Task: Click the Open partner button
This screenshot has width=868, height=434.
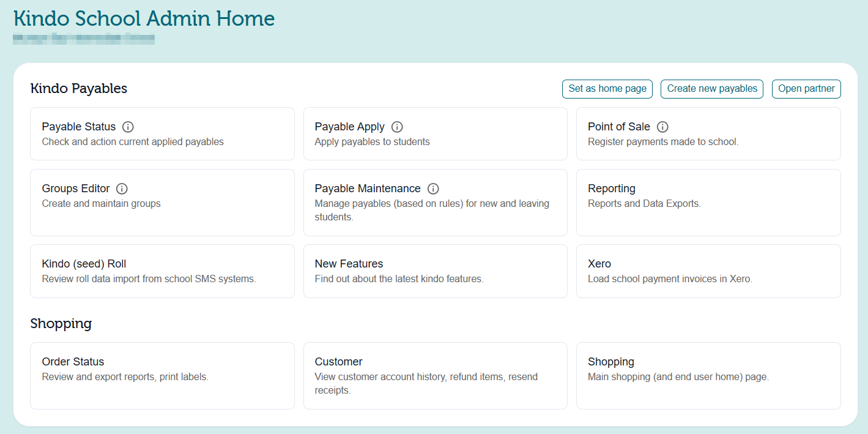Action: [x=806, y=89]
